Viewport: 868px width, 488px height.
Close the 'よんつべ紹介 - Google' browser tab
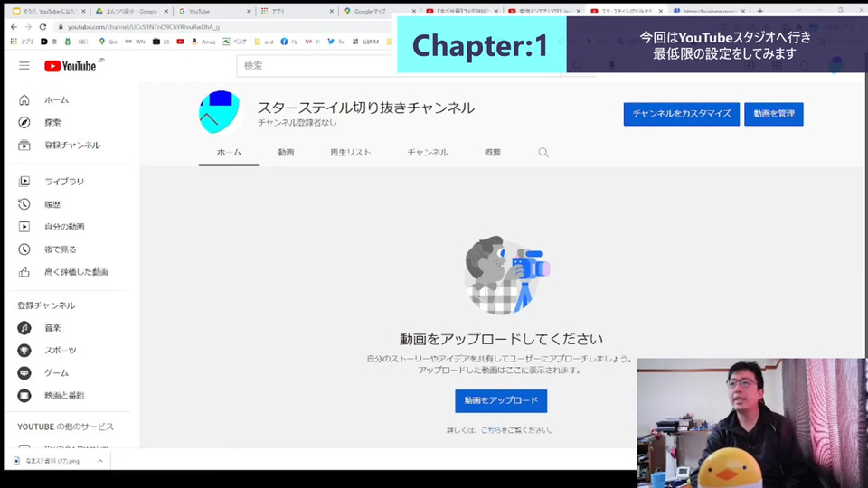coord(165,11)
